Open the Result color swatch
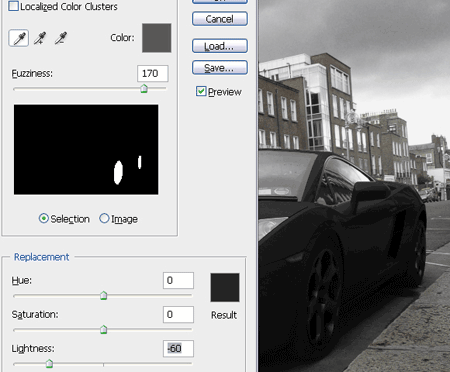Screen dimensions: 450x372 (x=225, y=288)
